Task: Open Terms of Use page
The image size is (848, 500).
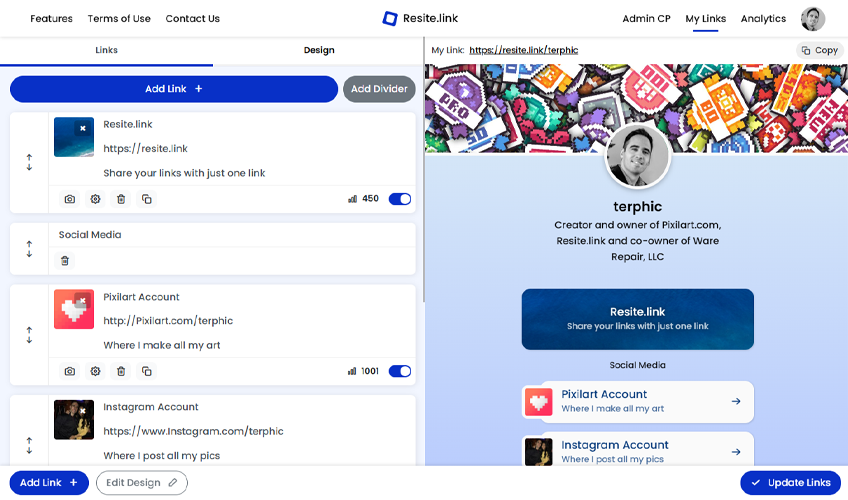Action: pyautogui.click(x=119, y=18)
